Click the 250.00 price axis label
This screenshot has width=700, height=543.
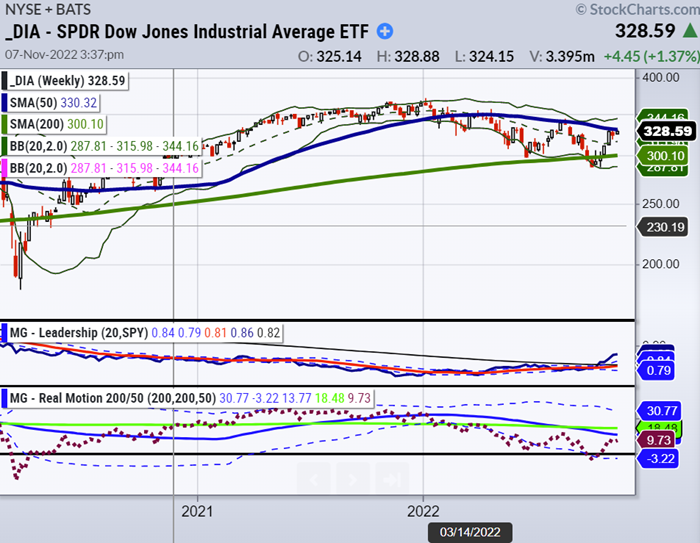coord(661,204)
